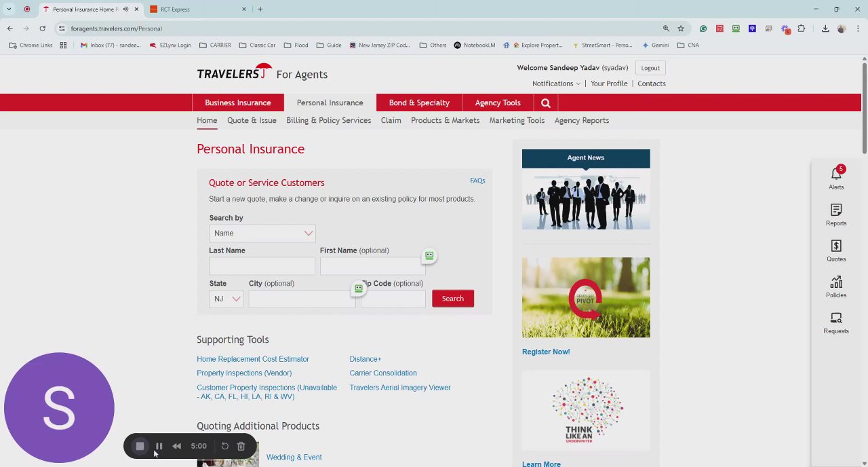Screen dimensions: 868x467
Task: Click into the Zip Code field
Action: (x=393, y=299)
